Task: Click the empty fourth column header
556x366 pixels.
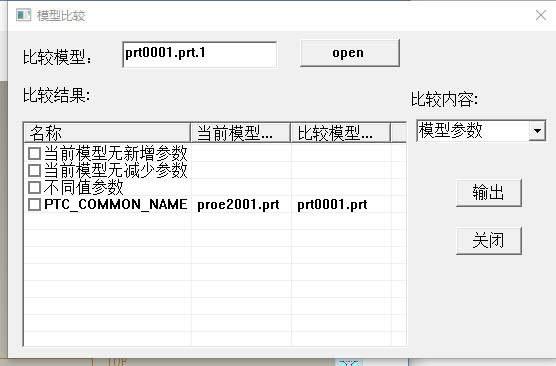Action: (399, 133)
